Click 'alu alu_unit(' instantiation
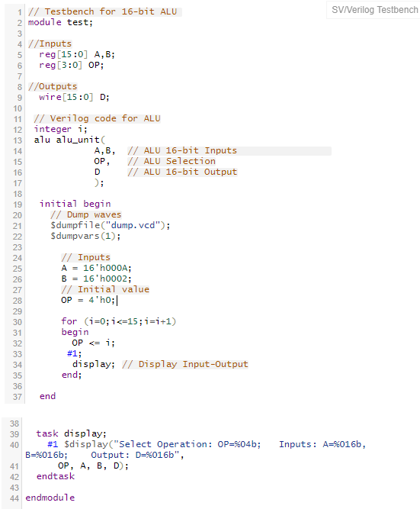This screenshot has width=420, height=509. tap(69, 140)
